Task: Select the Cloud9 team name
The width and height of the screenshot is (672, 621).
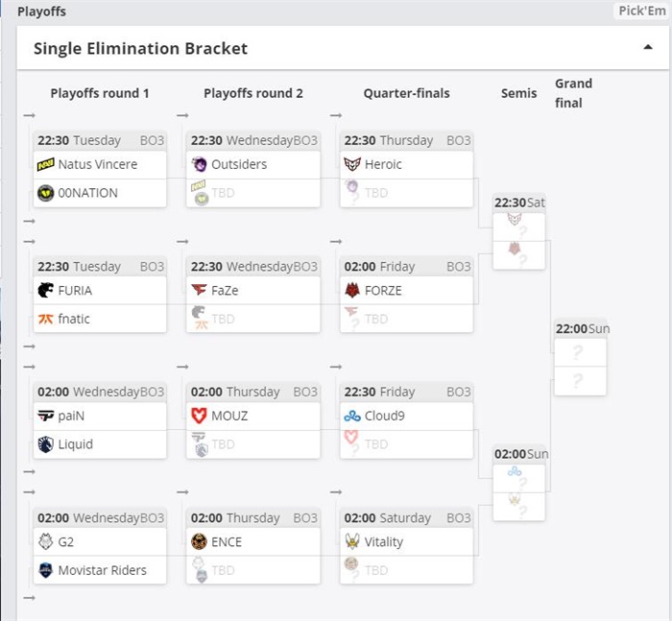Action: pyautogui.click(x=384, y=416)
